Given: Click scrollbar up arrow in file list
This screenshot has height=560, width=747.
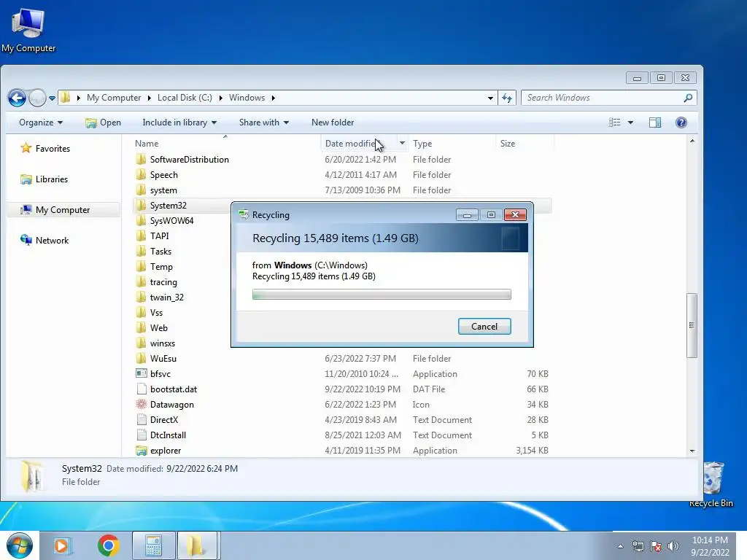Looking at the screenshot, I should (692, 141).
